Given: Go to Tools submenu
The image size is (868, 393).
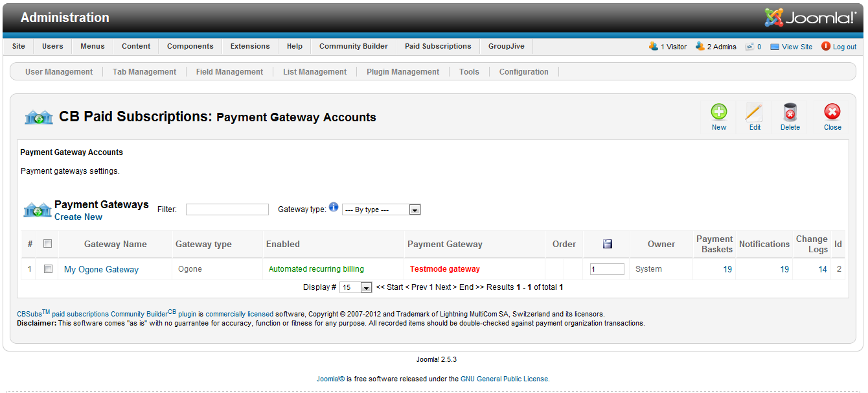Looking at the screenshot, I should 469,72.
